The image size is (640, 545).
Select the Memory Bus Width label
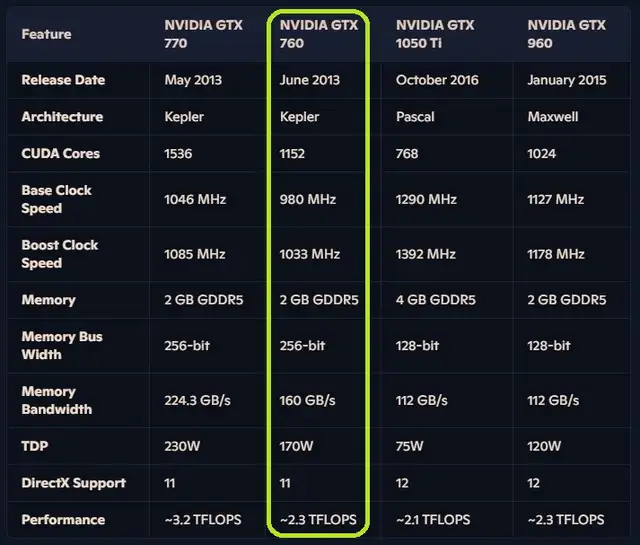click(x=62, y=345)
